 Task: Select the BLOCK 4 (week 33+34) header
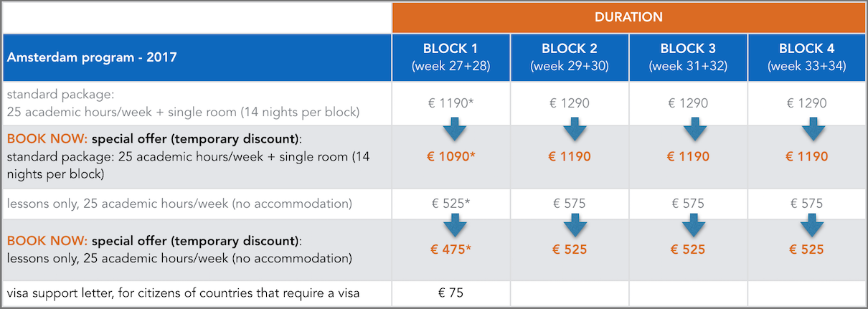pyautogui.click(x=806, y=57)
